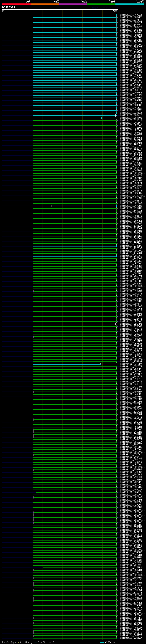Select hit label UniRef100_P70011
146x644 pixels.
point(131,354)
